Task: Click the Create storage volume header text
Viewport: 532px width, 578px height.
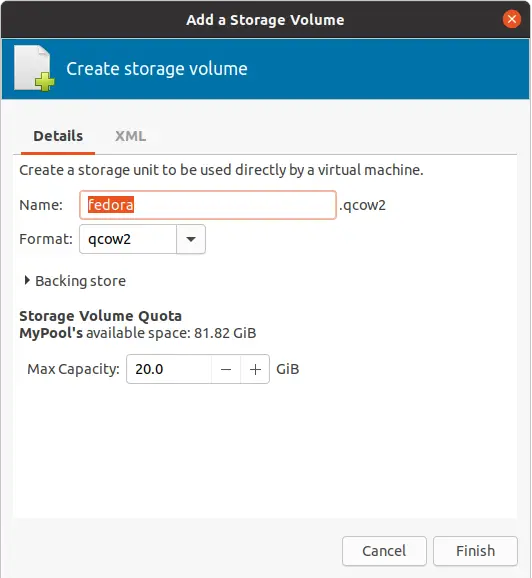Action: [157, 69]
